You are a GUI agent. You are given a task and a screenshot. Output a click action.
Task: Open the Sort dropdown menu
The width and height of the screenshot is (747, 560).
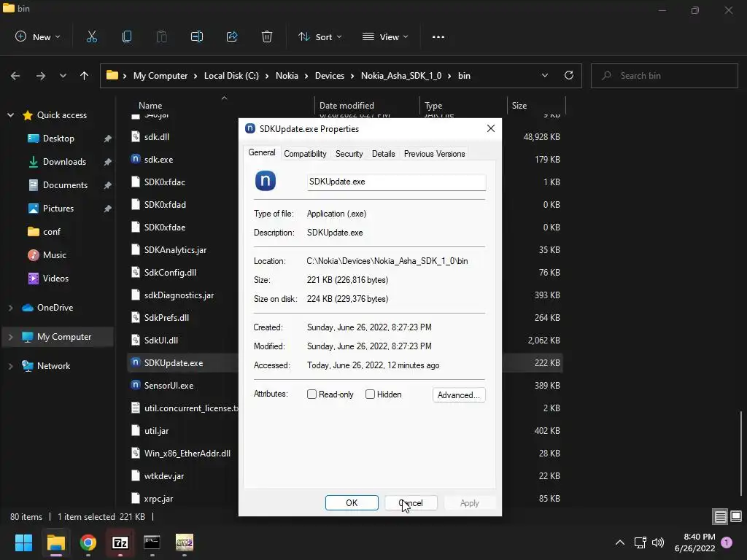click(x=320, y=36)
